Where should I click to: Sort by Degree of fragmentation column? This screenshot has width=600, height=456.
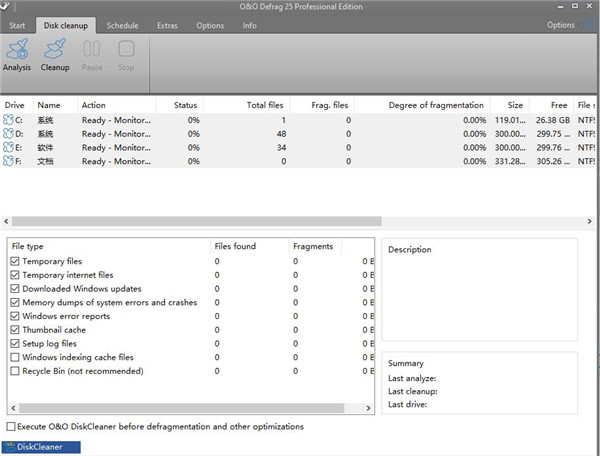pyautogui.click(x=436, y=105)
